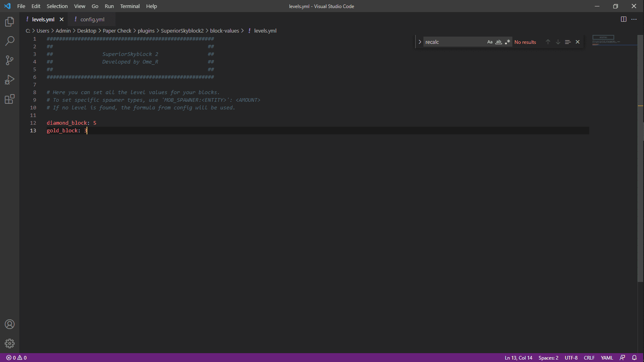Open the notifications bell in status bar
This screenshot has width=644, height=362.
[634, 358]
